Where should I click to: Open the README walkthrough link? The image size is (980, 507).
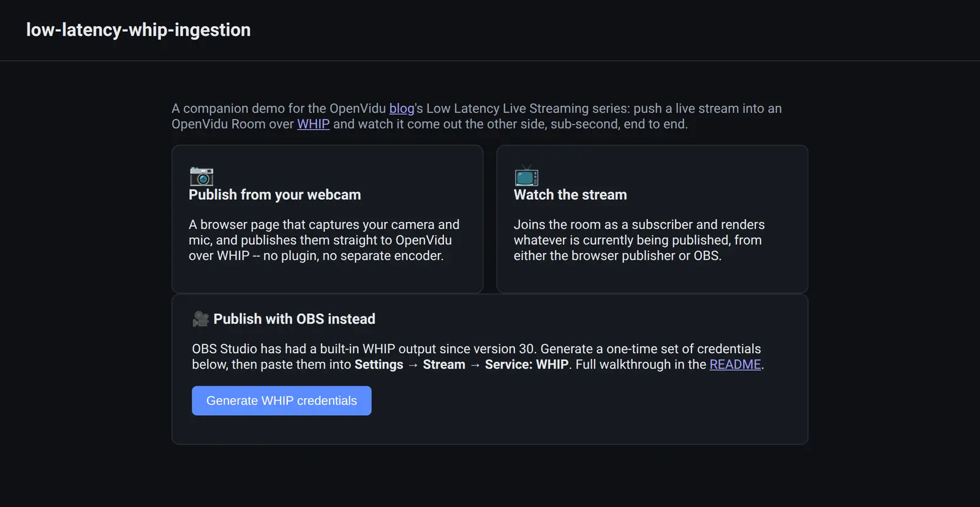[735, 364]
